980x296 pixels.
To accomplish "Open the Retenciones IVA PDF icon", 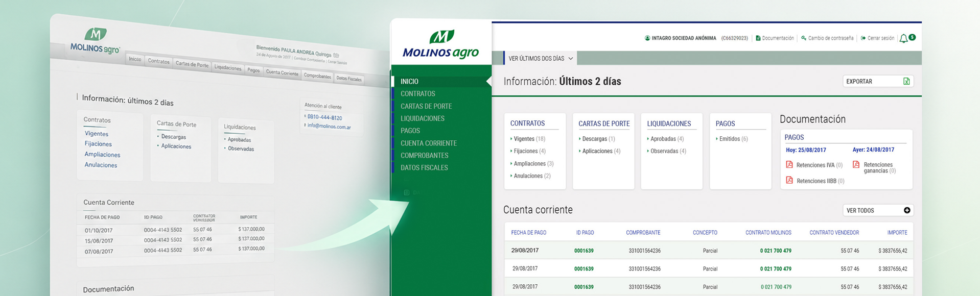I will tap(789, 164).
